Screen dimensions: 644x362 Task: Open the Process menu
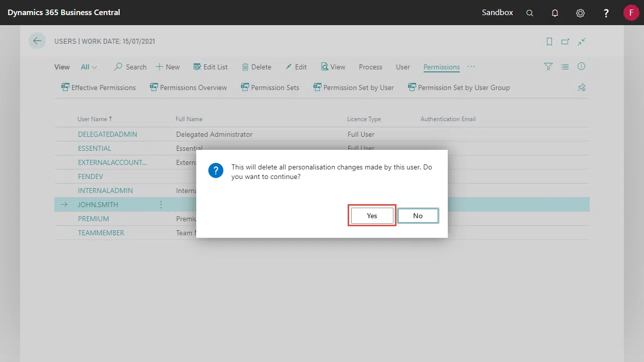(370, 67)
